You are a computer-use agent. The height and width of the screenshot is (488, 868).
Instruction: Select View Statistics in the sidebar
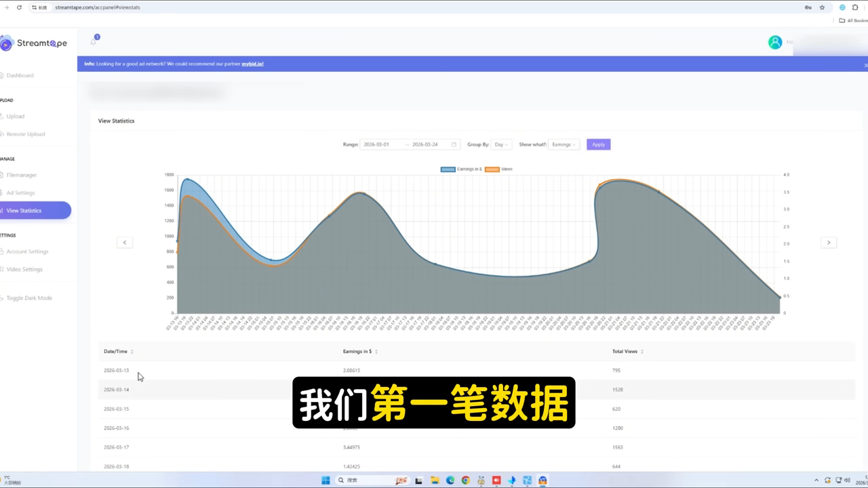point(34,210)
